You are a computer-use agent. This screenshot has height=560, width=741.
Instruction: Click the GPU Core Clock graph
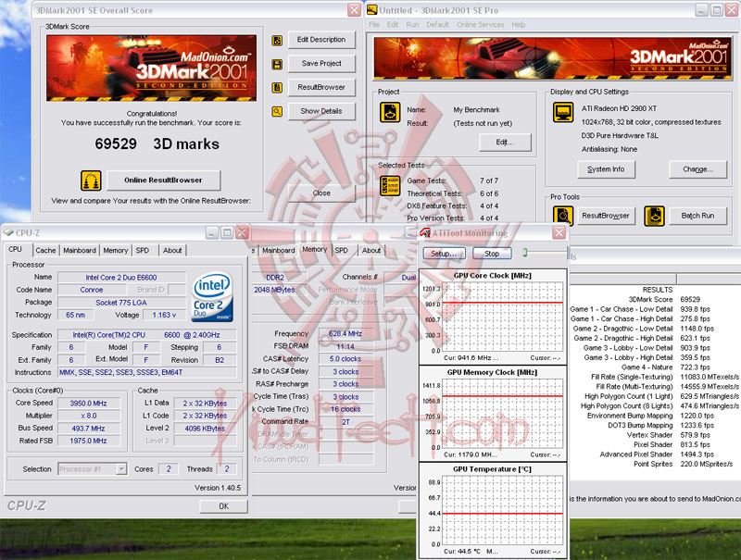pos(502,317)
